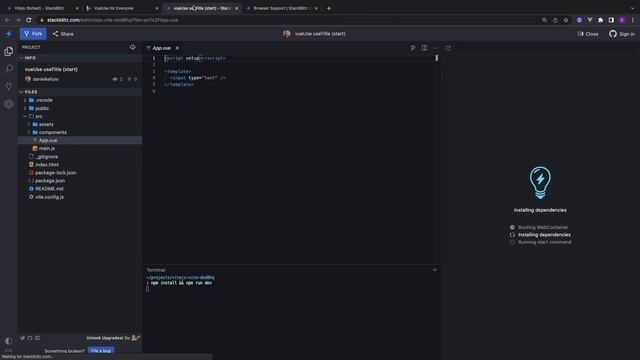
Task: Click the File a bug button
Action: (x=101, y=351)
